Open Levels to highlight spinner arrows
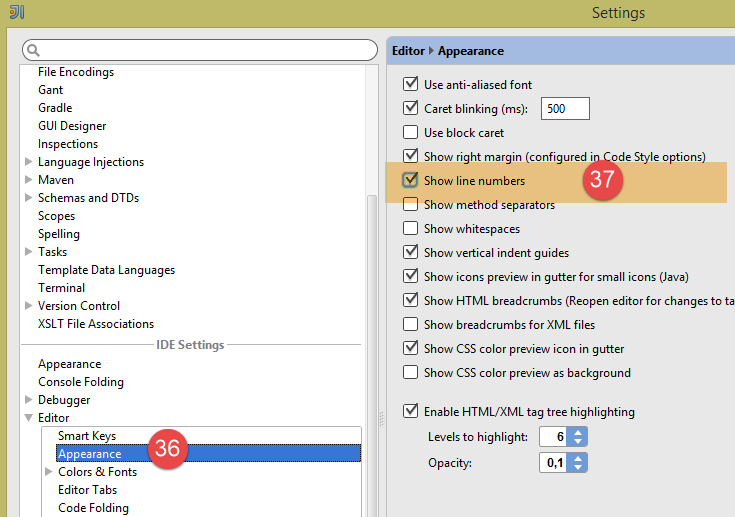Viewport: 735px width, 517px height. (578, 437)
